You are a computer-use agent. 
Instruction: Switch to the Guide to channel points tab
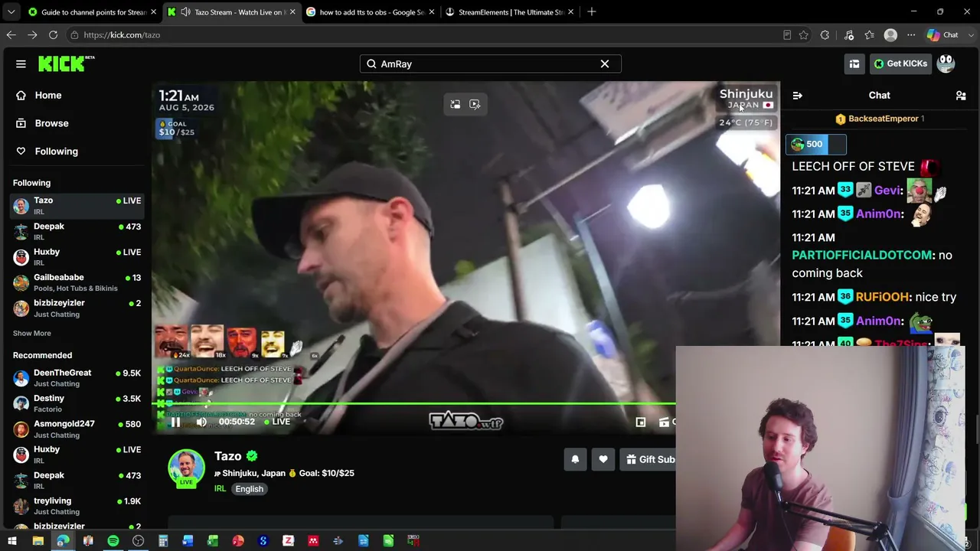pyautogui.click(x=93, y=11)
